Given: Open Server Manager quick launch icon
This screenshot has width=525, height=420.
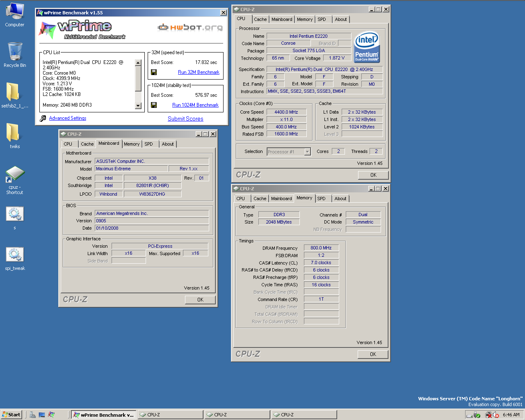Looking at the screenshot, I should pyautogui.click(x=32, y=415).
